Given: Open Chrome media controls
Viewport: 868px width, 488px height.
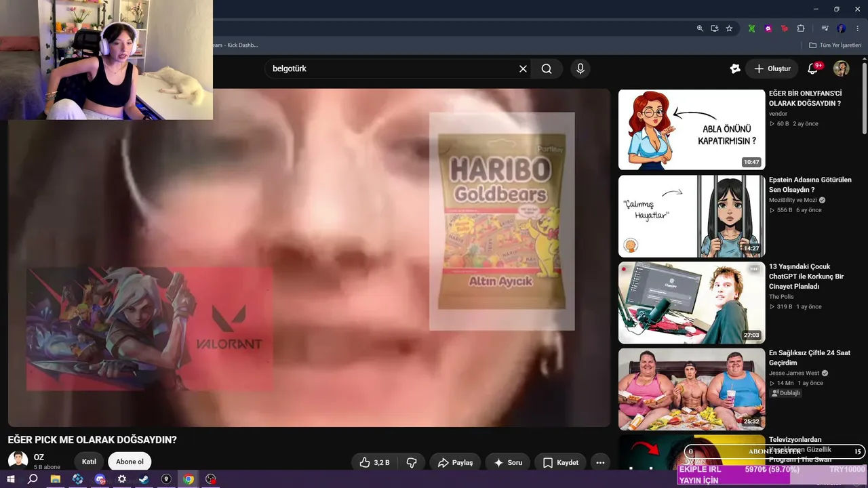Looking at the screenshot, I should (825, 28).
